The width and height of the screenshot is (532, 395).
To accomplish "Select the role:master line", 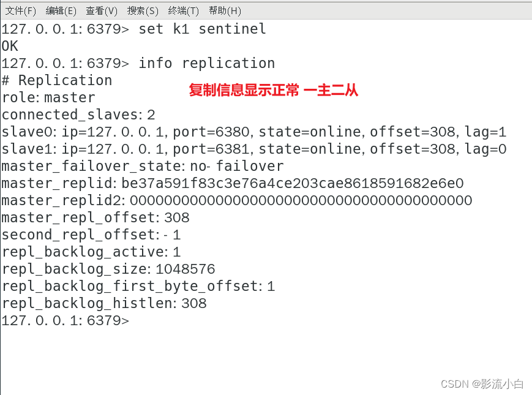I will tap(49, 97).
